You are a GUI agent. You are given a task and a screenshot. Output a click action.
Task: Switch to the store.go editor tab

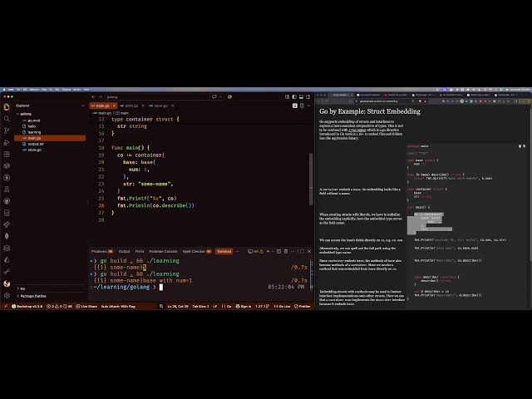(x=160, y=106)
